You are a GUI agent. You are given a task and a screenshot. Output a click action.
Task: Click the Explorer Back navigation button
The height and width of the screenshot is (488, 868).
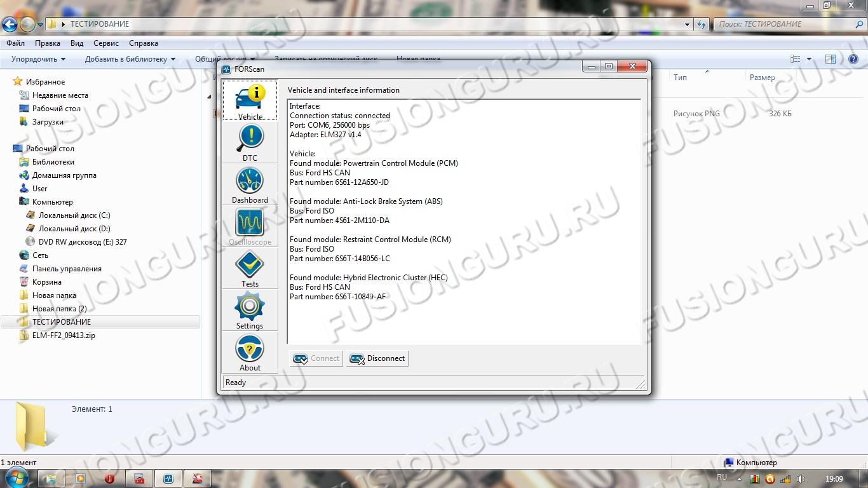click(10, 24)
